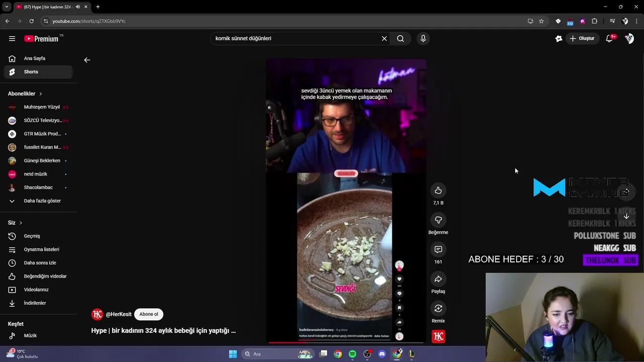Click the star-shaped icon beside Oluştur

(x=558, y=38)
